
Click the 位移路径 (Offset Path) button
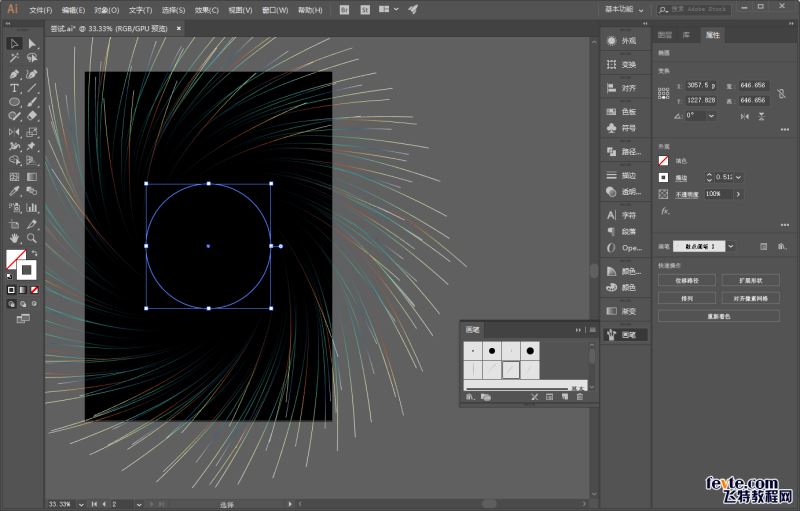tap(687, 280)
